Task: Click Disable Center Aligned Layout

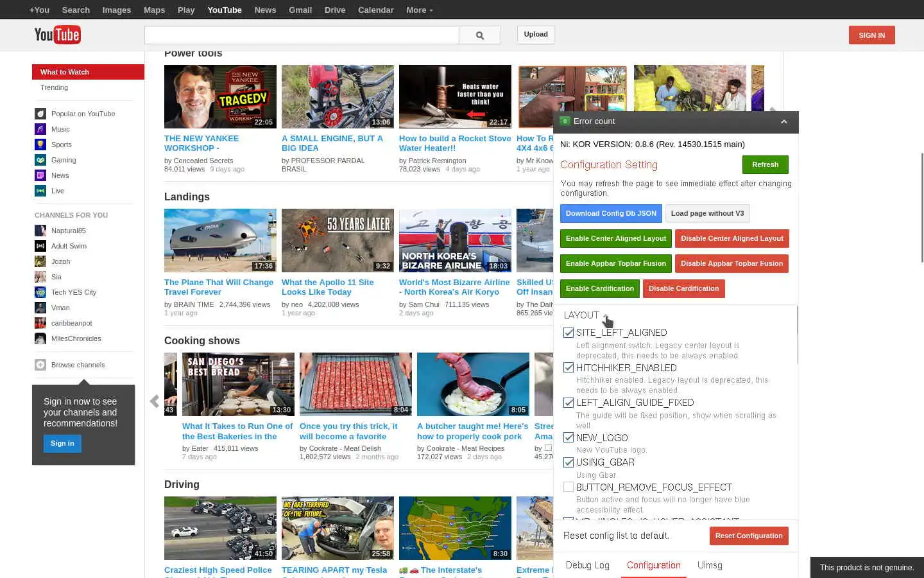Action: pyautogui.click(x=732, y=238)
